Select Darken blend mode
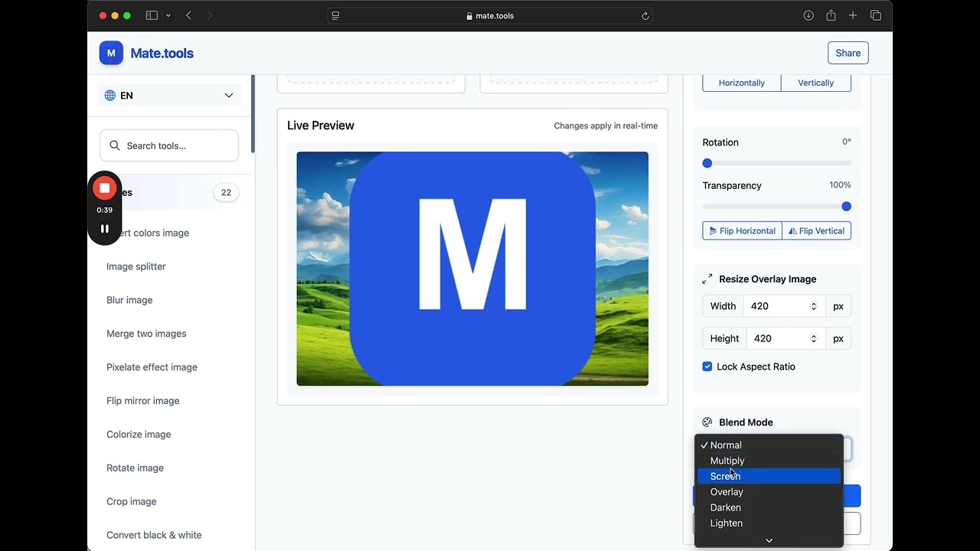This screenshot has width=980, height=551. (769, 507)
